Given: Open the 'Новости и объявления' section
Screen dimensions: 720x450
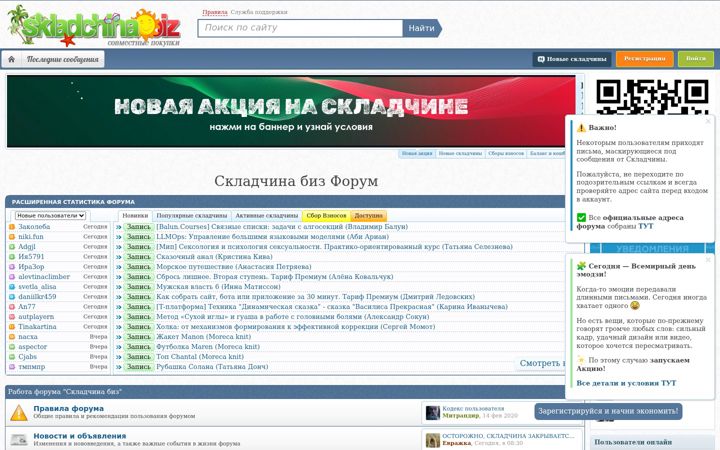Looking at the screenshot, I should [79, 436].
